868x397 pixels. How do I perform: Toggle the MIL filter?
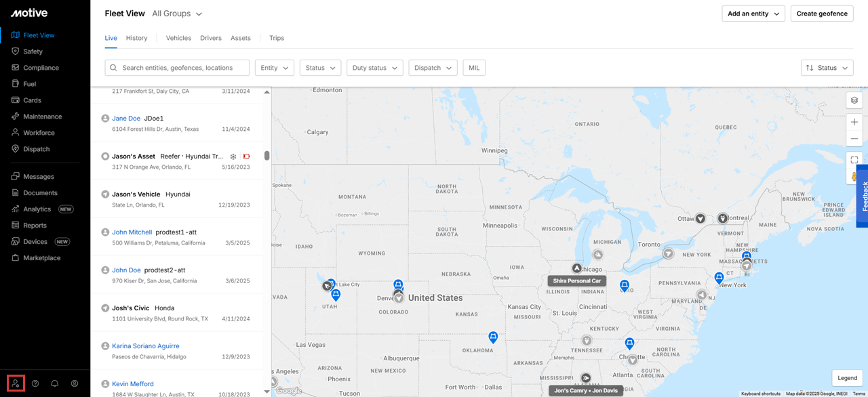(474, 68)
